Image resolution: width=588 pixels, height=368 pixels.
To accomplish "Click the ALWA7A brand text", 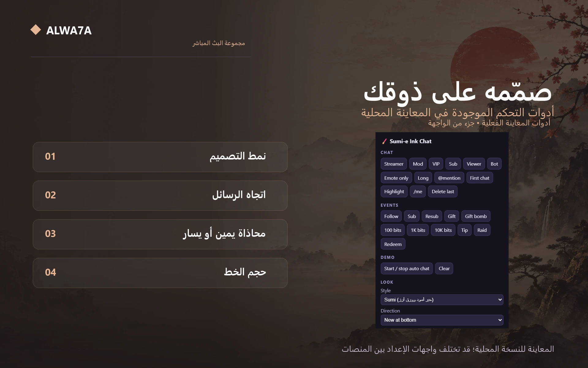I will pos(69,30).
